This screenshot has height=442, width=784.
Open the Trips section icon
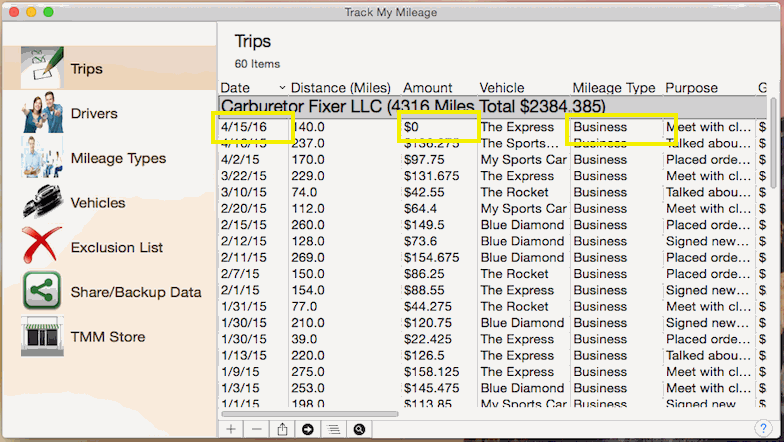[42, 68]
